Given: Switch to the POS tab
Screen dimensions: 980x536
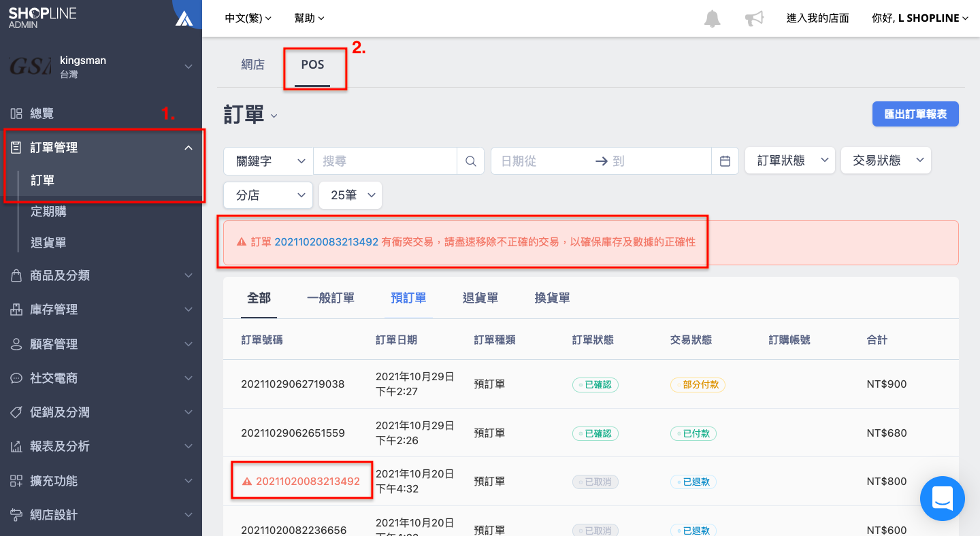Looking at the screenshot, I should pos(313,65).
